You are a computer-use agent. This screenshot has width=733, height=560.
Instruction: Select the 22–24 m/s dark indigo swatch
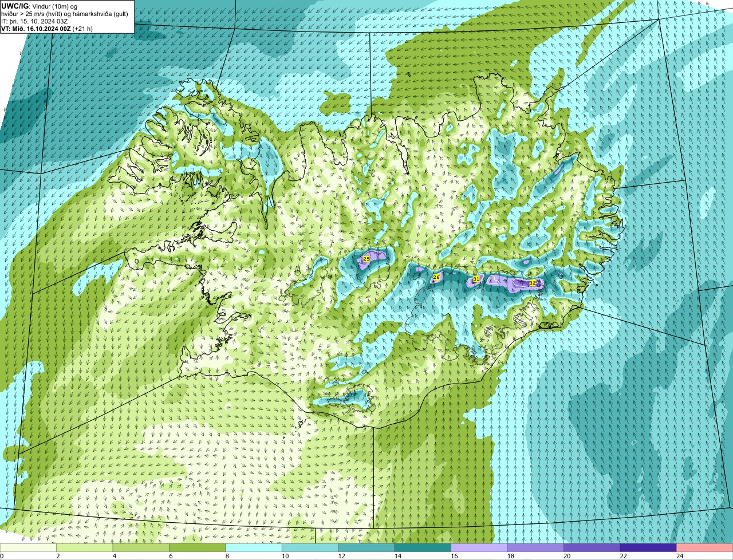648,547
